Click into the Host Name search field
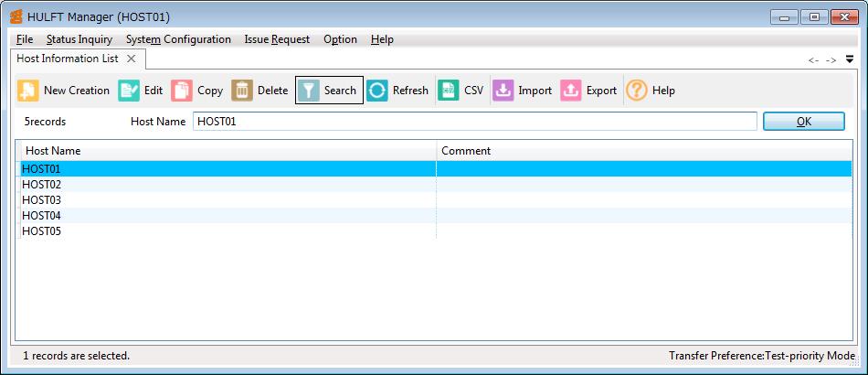This screenshot has width=868, height=375. coord(474,122)
